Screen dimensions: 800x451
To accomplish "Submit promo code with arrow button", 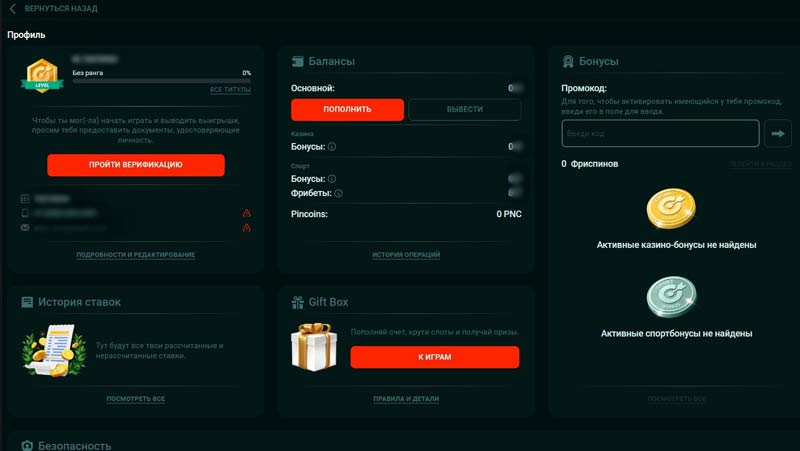I will (777, 132).
